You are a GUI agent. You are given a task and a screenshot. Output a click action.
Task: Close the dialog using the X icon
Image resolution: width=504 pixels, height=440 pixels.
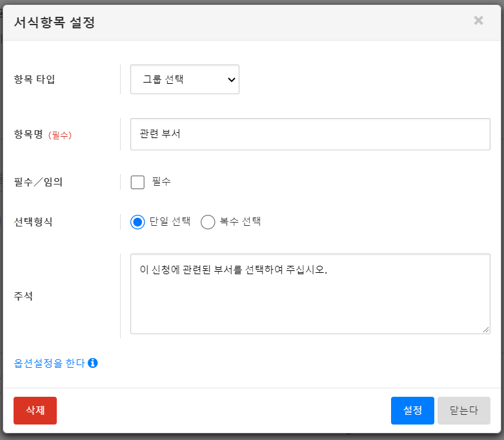pyautogui.click(x=478, y=21)
